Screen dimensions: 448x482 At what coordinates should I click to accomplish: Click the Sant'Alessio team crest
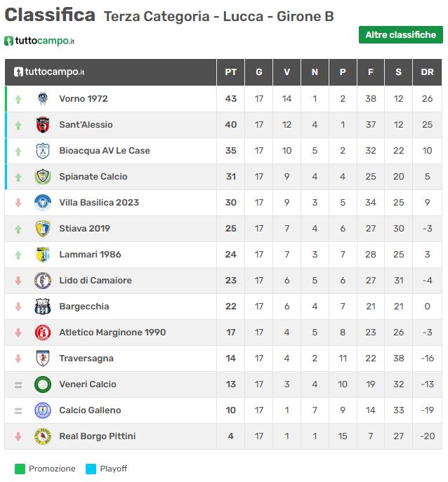pos(43,125)
